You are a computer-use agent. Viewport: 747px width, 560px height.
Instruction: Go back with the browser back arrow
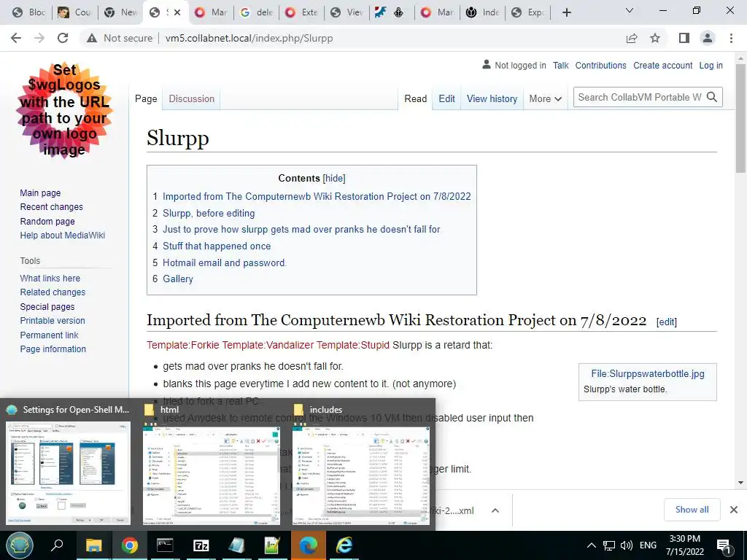[16, 38]
